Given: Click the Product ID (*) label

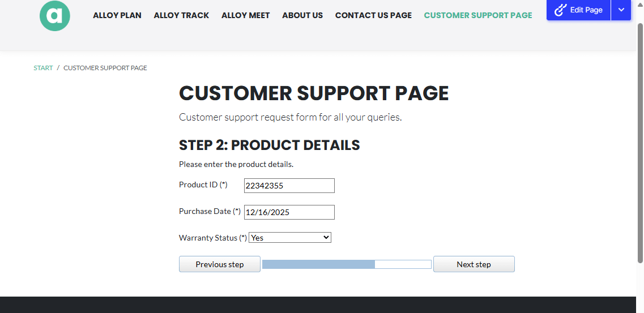Looking at the screenshot, I should click(203, 185).
